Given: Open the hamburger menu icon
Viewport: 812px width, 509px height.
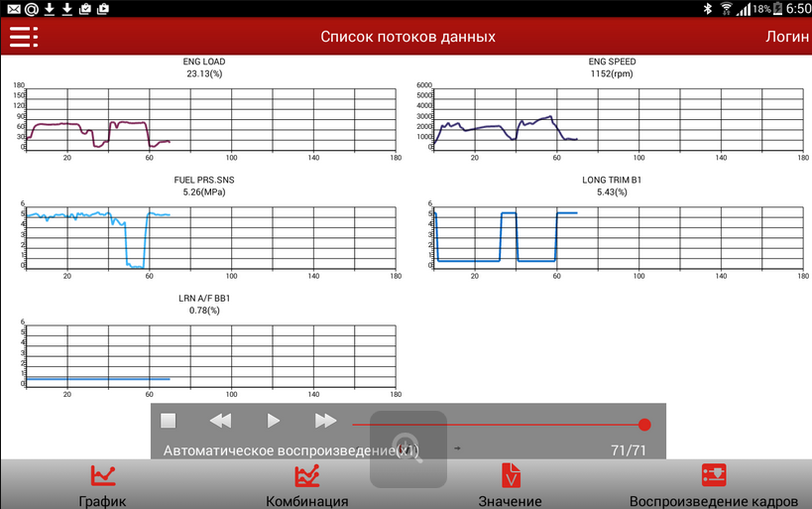Looking at the screenshot, I should tap(23, 37).
